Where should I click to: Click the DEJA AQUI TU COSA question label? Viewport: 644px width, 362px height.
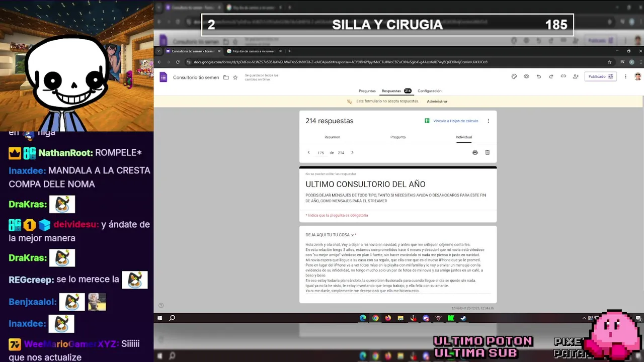(x=331, y=235)
